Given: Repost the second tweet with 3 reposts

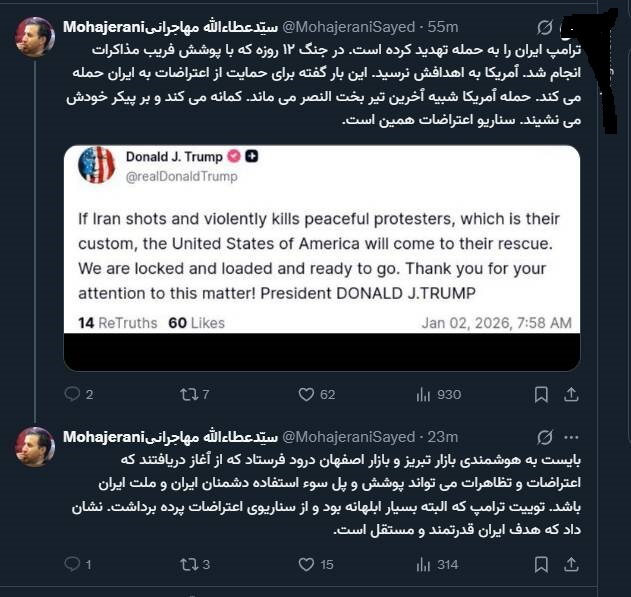Looking at the screenshot, I should [189, 565].
